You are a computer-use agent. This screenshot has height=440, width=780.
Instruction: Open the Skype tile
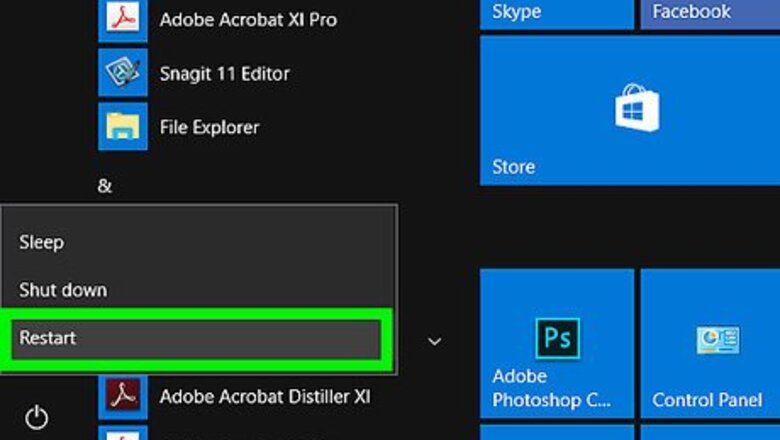556,13
